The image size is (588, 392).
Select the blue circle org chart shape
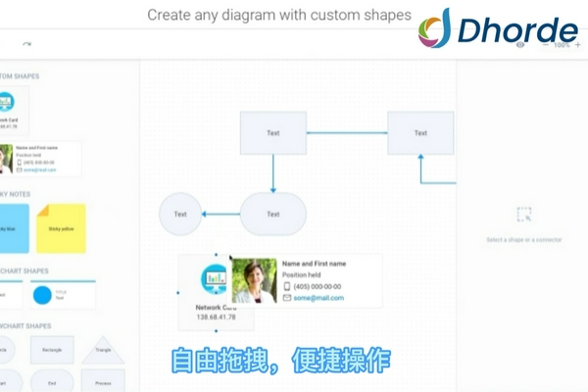point(42,294)
